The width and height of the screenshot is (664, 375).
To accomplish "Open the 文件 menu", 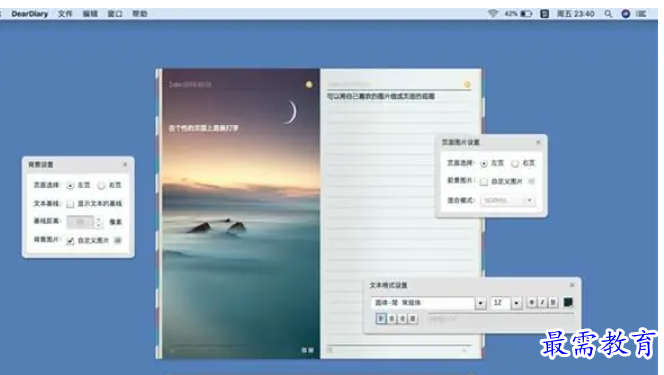I will pyautogui.click(x=65, y=14).
